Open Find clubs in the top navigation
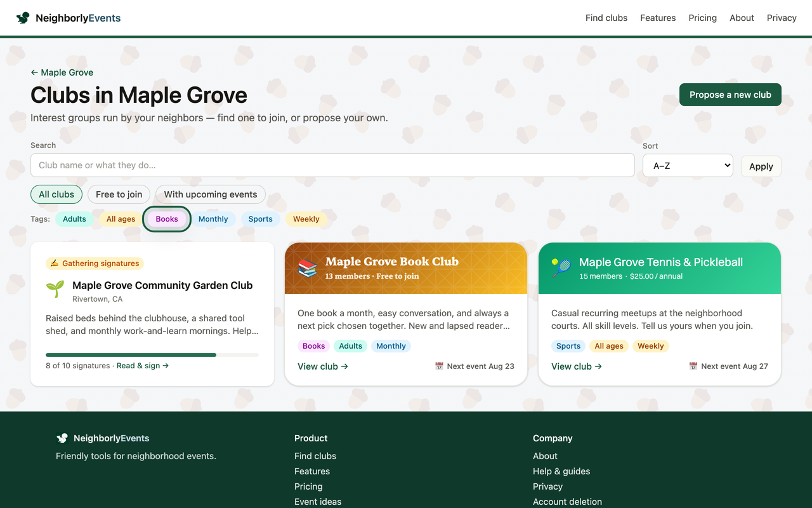This screenshot has height=508, width=812. [x=606, y=18]
